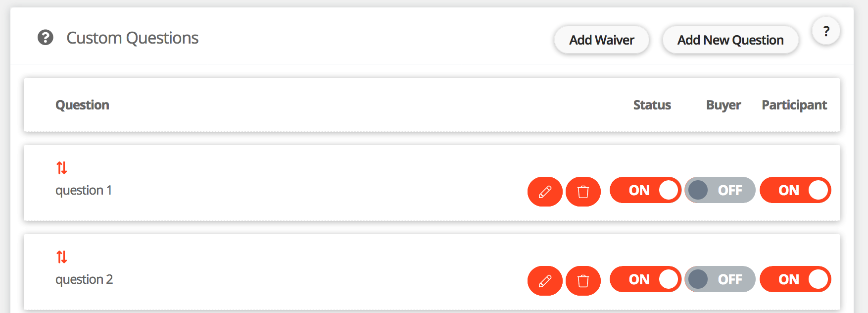This screenshot has height=313, width=868.
Task: Disable the Participant toggle for question 1
Action: coord(795,190)
